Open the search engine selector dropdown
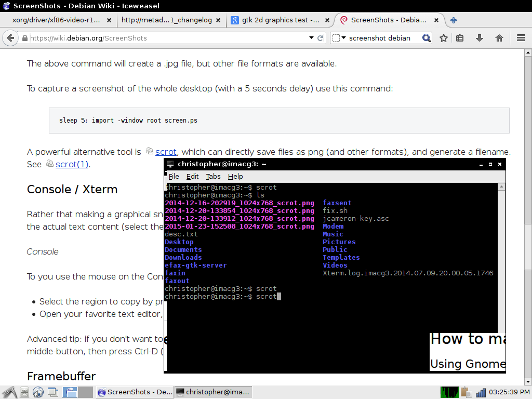The height and width of the screenshot is (399, 532). point(339,38)
